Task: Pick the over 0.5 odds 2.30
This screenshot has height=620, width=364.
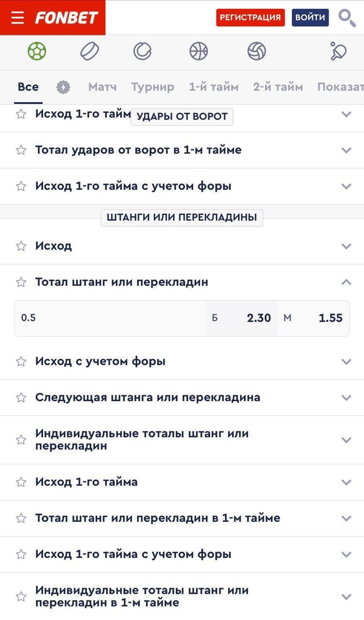Action: [242, 318]
